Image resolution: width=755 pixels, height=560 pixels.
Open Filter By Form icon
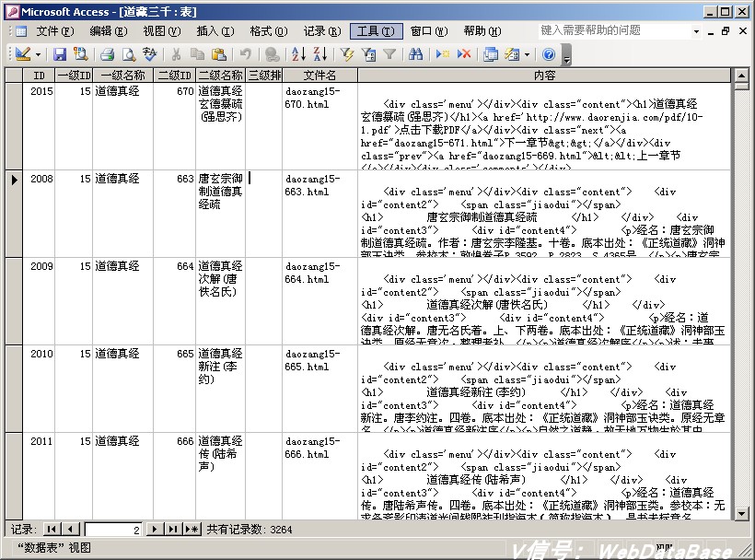[368, 54]
